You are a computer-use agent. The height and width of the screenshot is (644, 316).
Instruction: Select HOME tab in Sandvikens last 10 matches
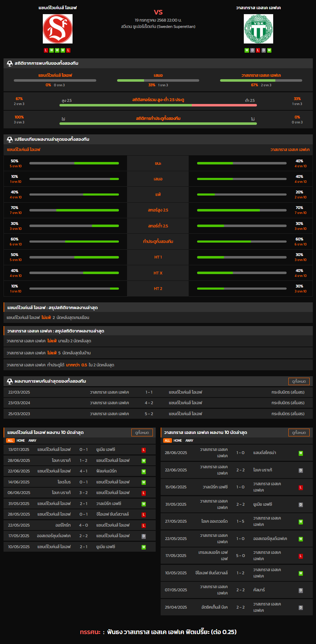21,441
